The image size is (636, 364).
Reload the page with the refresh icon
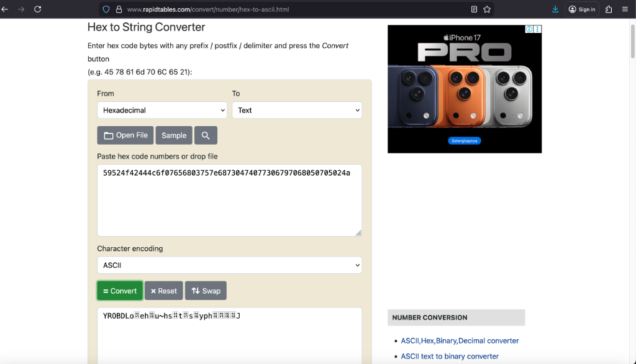click(38, 9)
